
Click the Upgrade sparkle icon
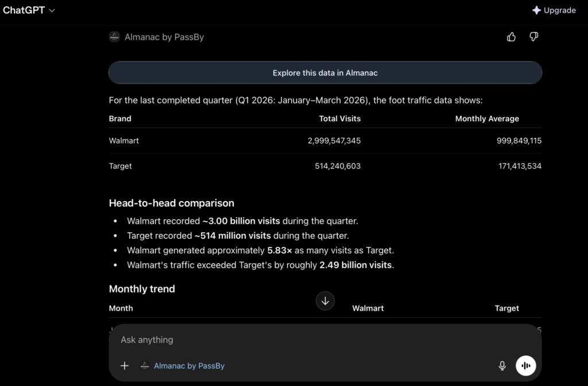[x=537, y=10]
